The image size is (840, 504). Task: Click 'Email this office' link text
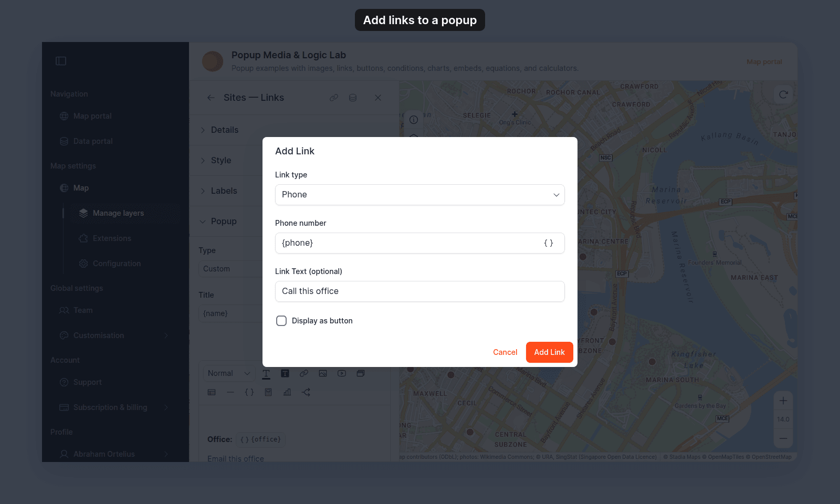[x=236, y=458]
